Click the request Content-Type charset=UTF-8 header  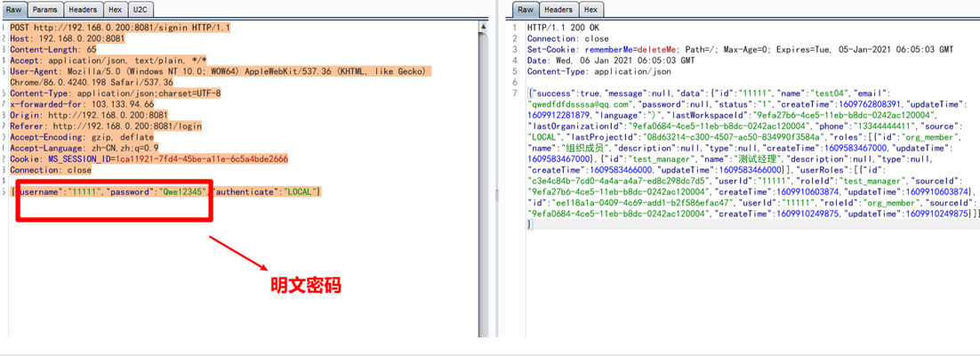[x=116, y=93]
